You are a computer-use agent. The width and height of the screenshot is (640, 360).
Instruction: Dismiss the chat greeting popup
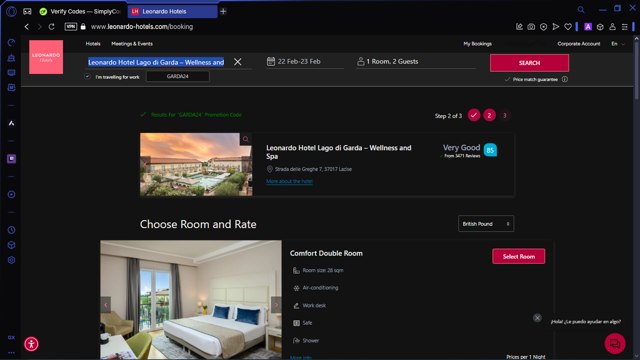point(537,318)
